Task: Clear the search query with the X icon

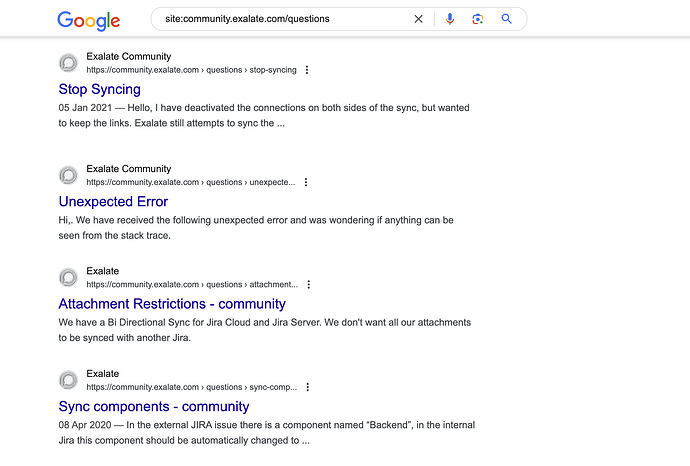Action: [418, 19]
